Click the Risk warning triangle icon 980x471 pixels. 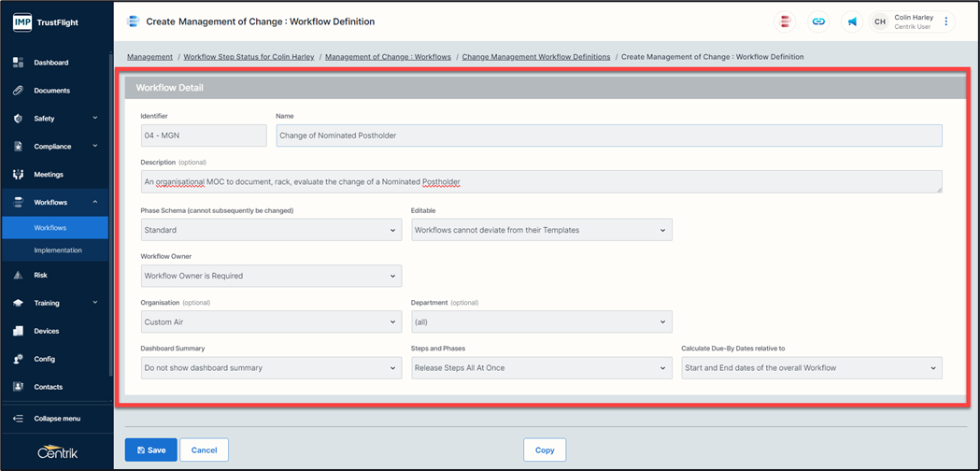pos(18,275)
